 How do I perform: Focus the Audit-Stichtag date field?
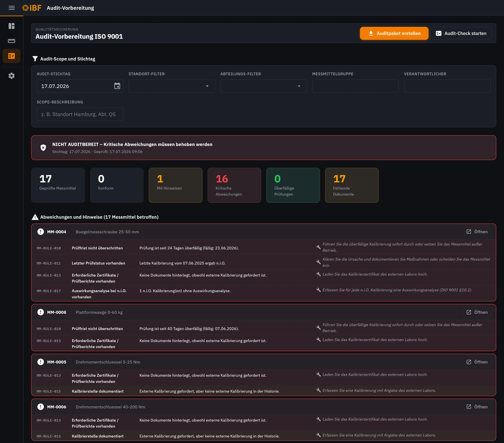[x=80, y=86]
